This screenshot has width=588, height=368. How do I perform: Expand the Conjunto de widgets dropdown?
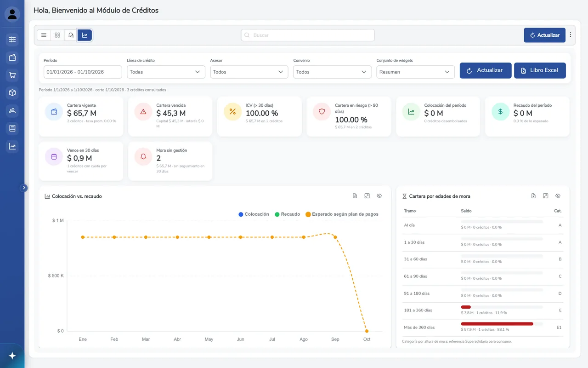tap(415, 72)
